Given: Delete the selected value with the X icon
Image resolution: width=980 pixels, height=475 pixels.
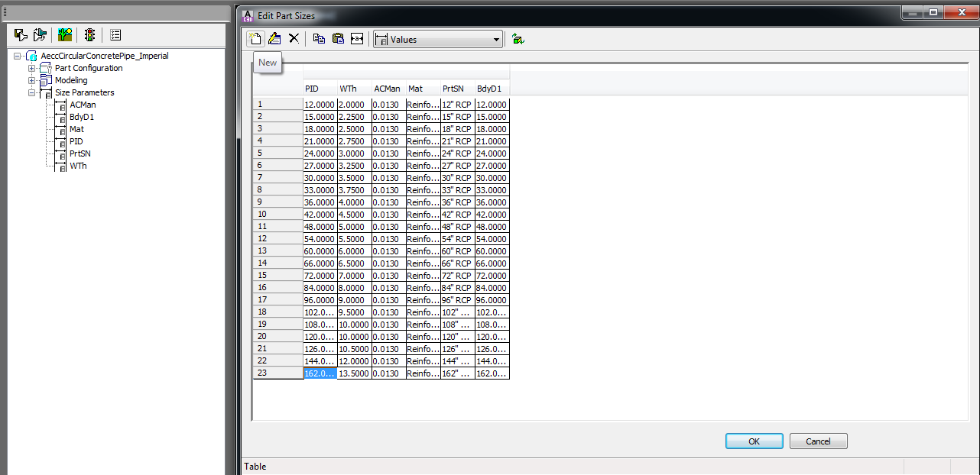Looking at the screenshot, I should pyautogui.click(x=294, y=38).
